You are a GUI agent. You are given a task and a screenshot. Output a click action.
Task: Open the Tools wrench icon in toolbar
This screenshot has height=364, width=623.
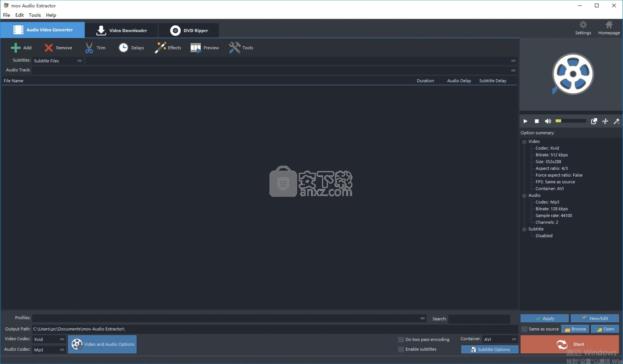pyautogui.click(x=235, y=47)
